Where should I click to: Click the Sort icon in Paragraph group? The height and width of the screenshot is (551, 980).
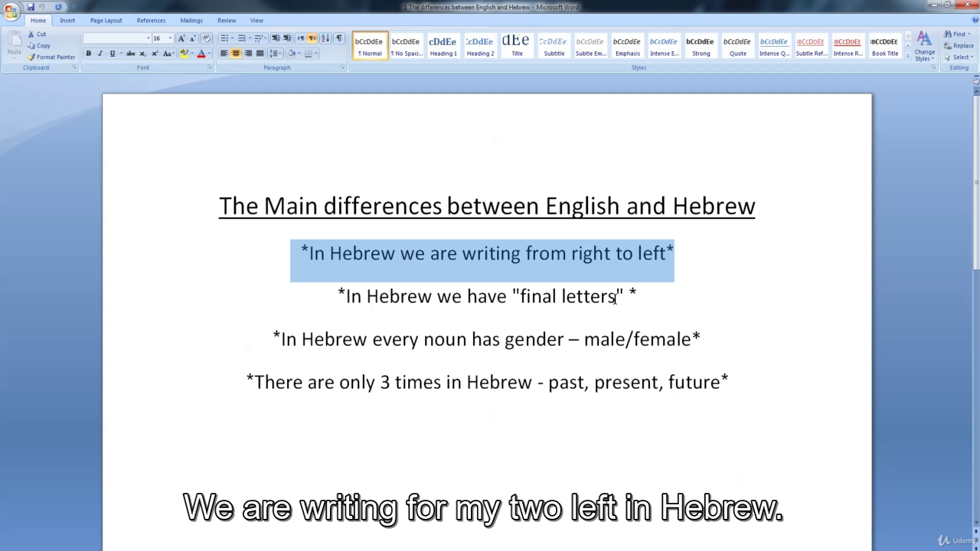pos(325,38)
